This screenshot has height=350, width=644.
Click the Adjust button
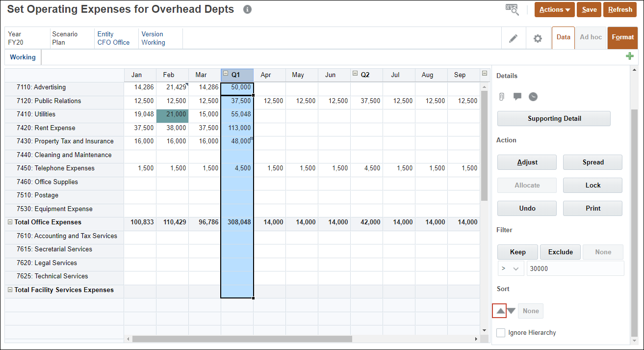point(527,162)
